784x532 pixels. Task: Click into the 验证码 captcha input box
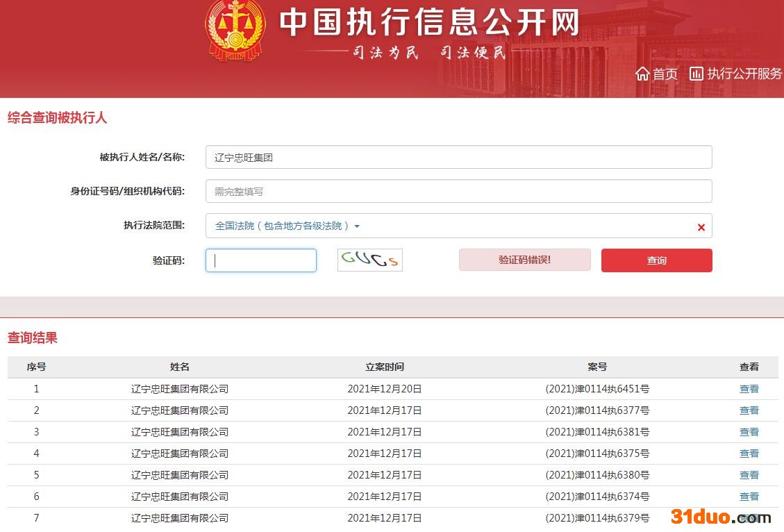261,260
